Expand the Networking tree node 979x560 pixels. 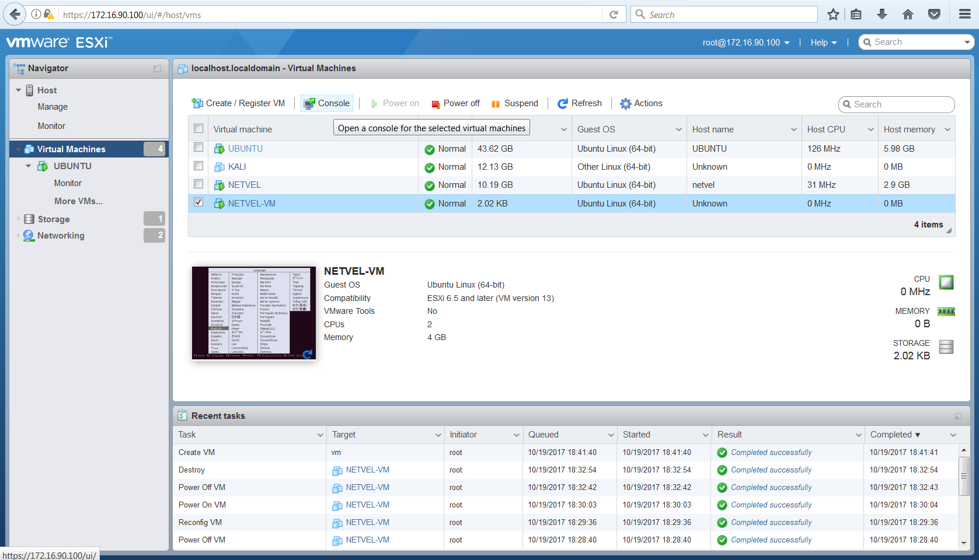coord(19,235)
